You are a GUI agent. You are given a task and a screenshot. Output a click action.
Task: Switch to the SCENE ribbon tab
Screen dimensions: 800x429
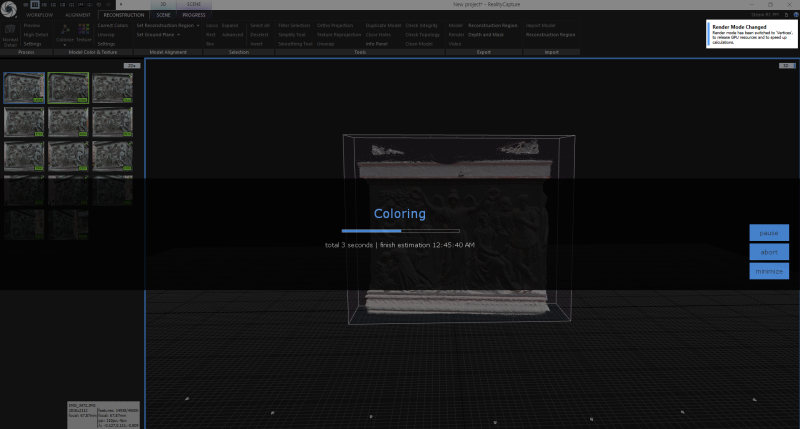point(163,15)
